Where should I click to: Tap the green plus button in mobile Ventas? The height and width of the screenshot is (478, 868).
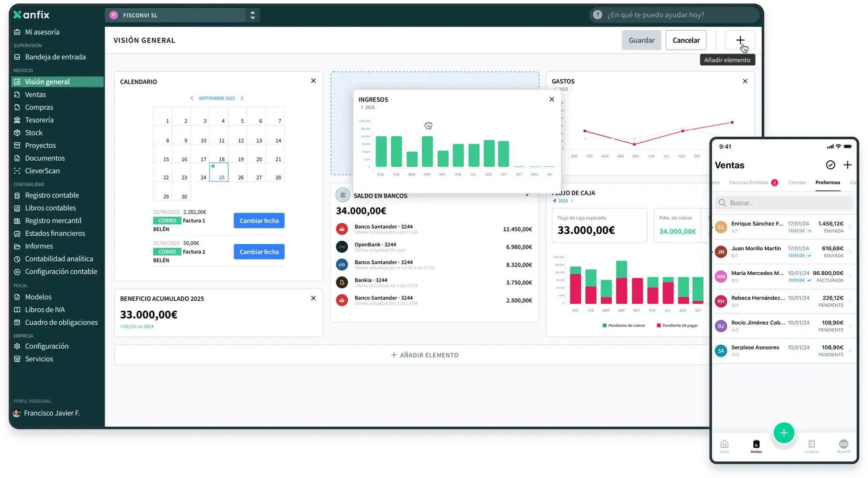click(784, 433)
